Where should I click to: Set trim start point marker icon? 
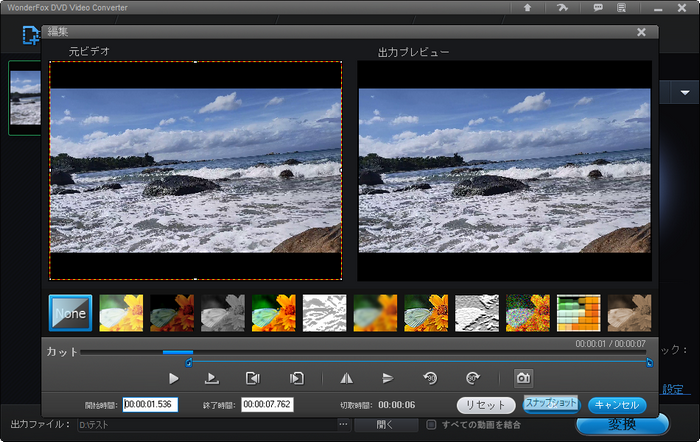click(253, 378)
